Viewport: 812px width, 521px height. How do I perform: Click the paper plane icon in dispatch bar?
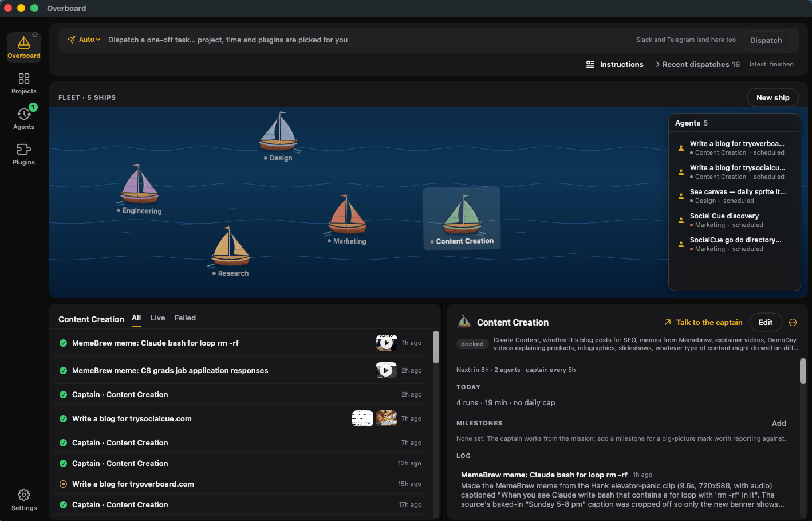pyautogui.click(x=72, y=40)
